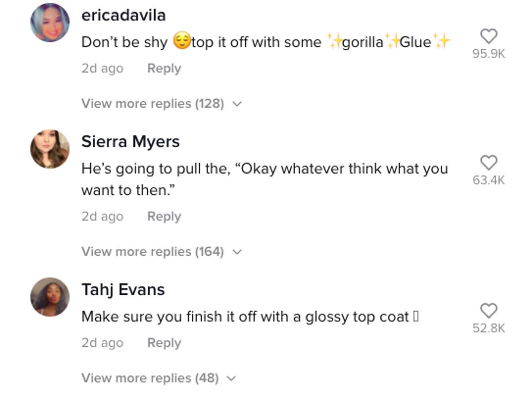Click the 63.4K like count
This screenshot has height=399, width=532.
(489, 180)
